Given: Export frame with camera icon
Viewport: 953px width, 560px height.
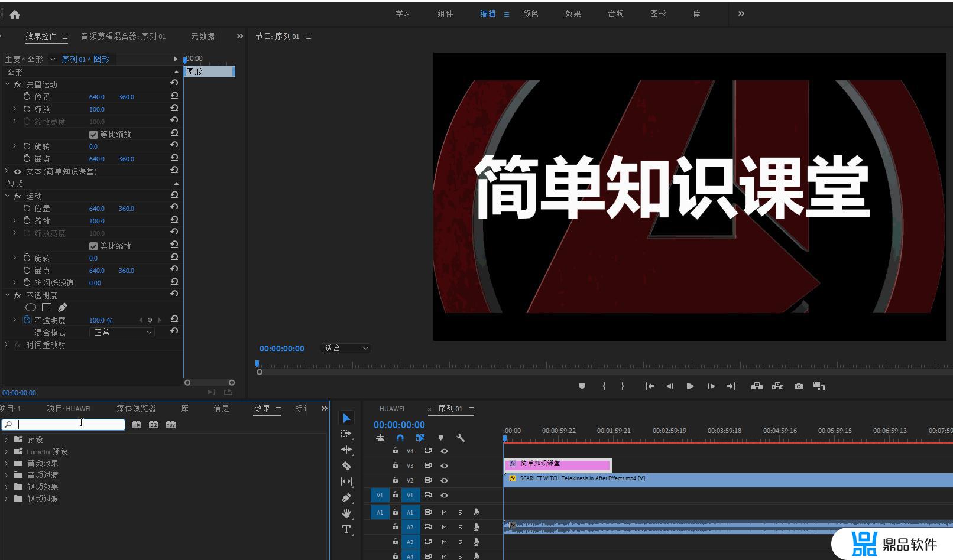Looking at the screenshot, I should pos(799,386).
